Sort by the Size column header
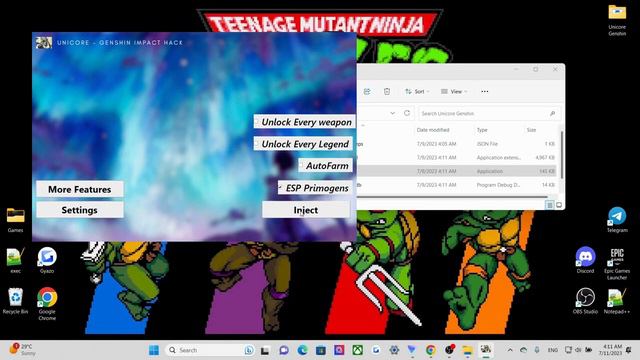 point(531,130)
